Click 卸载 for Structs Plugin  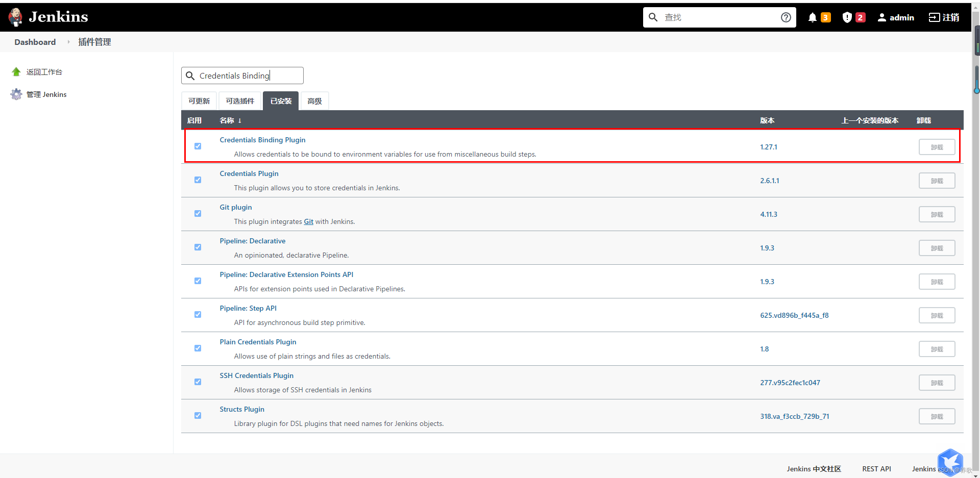(937, 416)
